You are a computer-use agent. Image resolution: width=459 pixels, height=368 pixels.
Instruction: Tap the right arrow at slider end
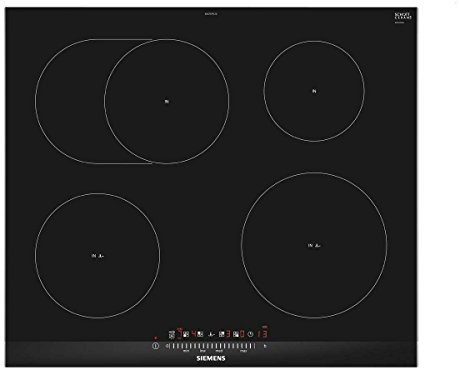265,346
